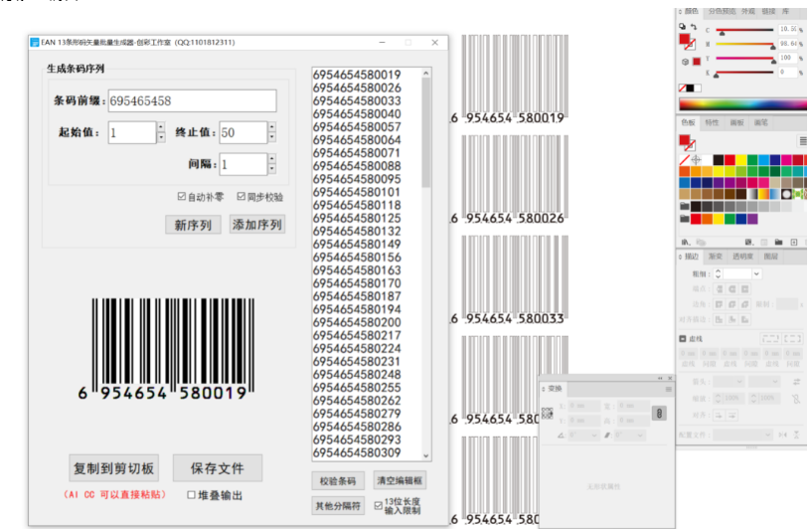Click into the 条码前缀 input field
The height and width of the screenshot is (529, 812).
tap(192, 100)
